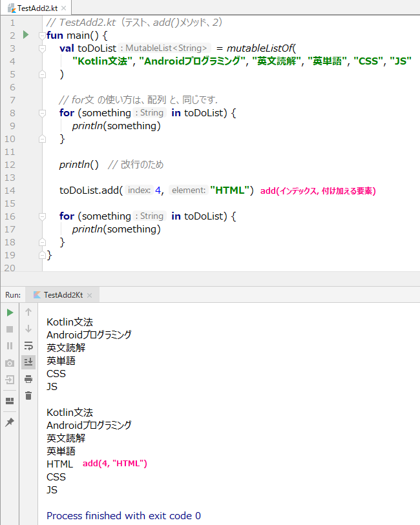Click the fold end marker on line 19
Screen dimensions: 420x525
42,255
